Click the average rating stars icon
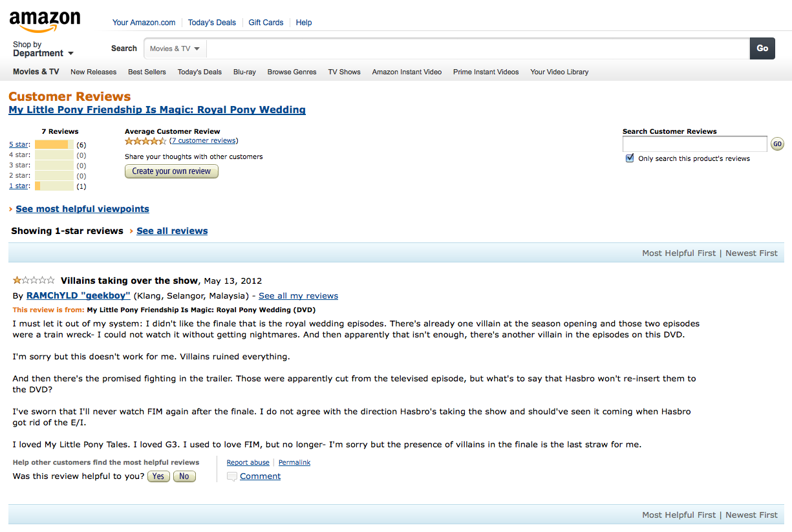Image resolution: width=792 pixels, height=532 pixels. click(x=145, y=141)
